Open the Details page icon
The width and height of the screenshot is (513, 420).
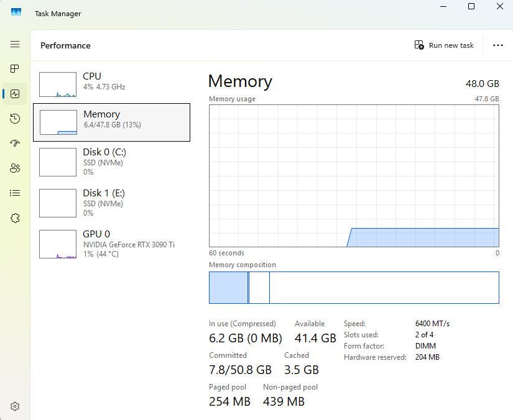coord(15,193)
